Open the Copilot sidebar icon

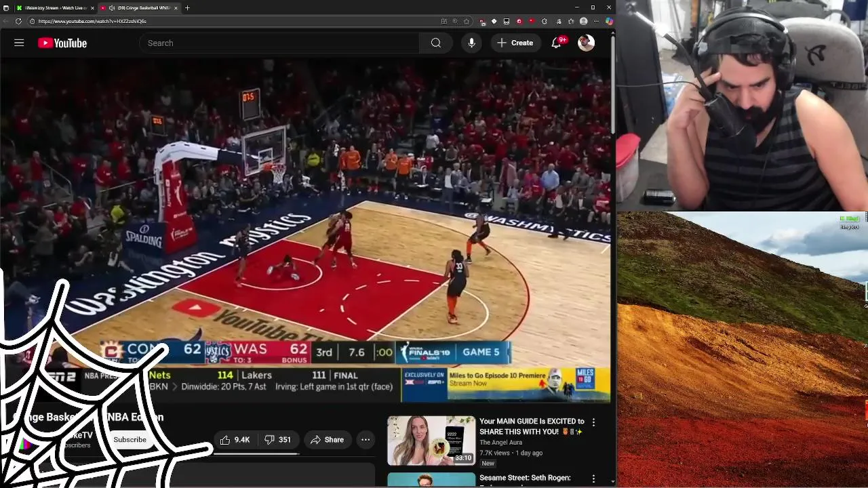coord(609,21)
